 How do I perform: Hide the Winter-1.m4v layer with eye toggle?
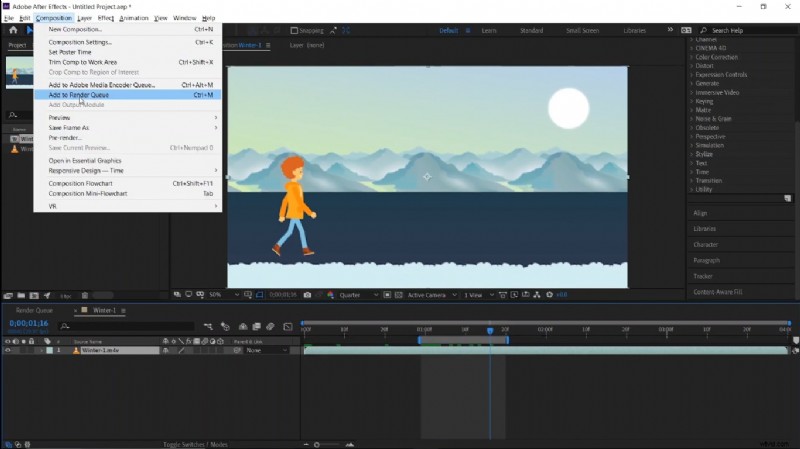tap(8, 351)
